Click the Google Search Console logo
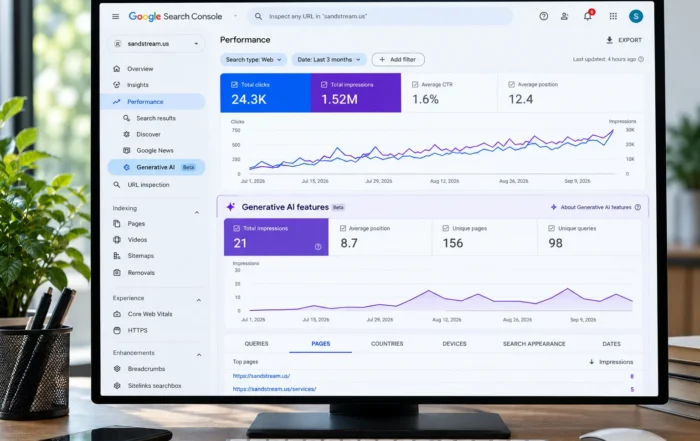This screenshot has width=700, height=441. coord(175,17)
